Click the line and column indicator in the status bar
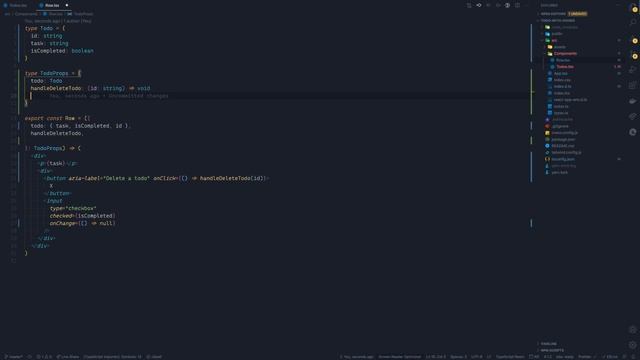This screenshot has height=360, width=640. pyautogui.click(x=436, y=357)
